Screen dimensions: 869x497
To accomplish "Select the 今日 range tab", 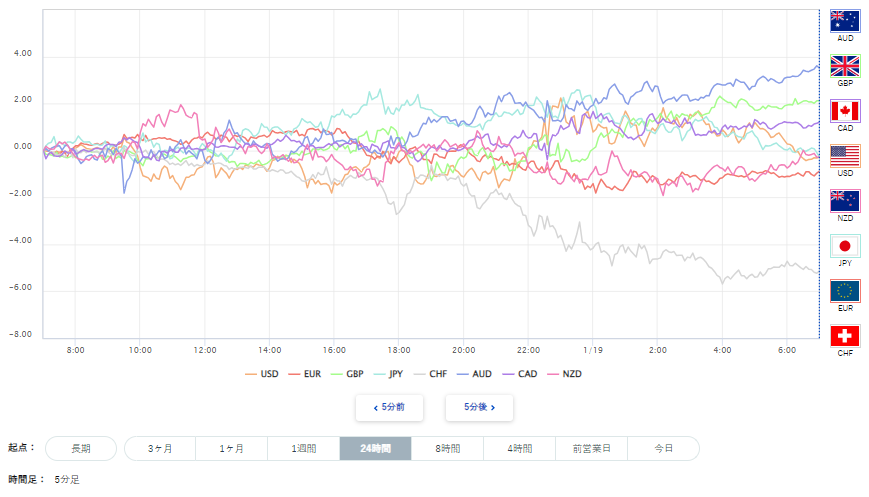I will 663,448.
